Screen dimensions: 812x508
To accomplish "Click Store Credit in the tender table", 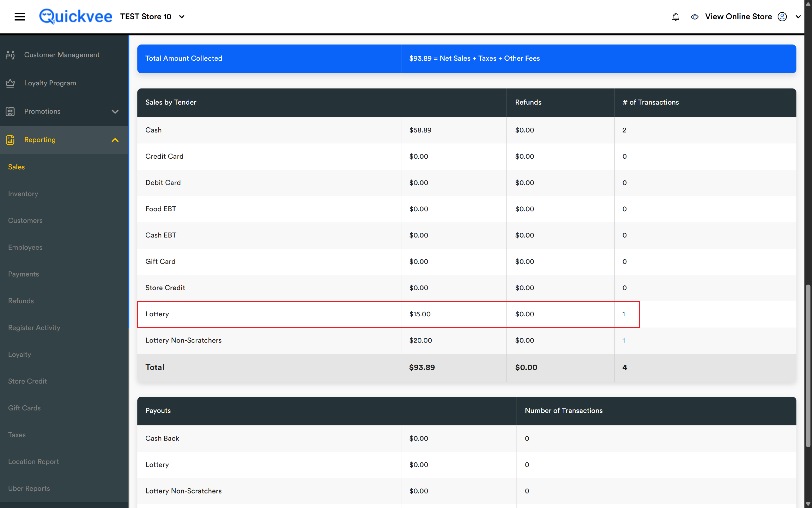I will tap(165, 288).
